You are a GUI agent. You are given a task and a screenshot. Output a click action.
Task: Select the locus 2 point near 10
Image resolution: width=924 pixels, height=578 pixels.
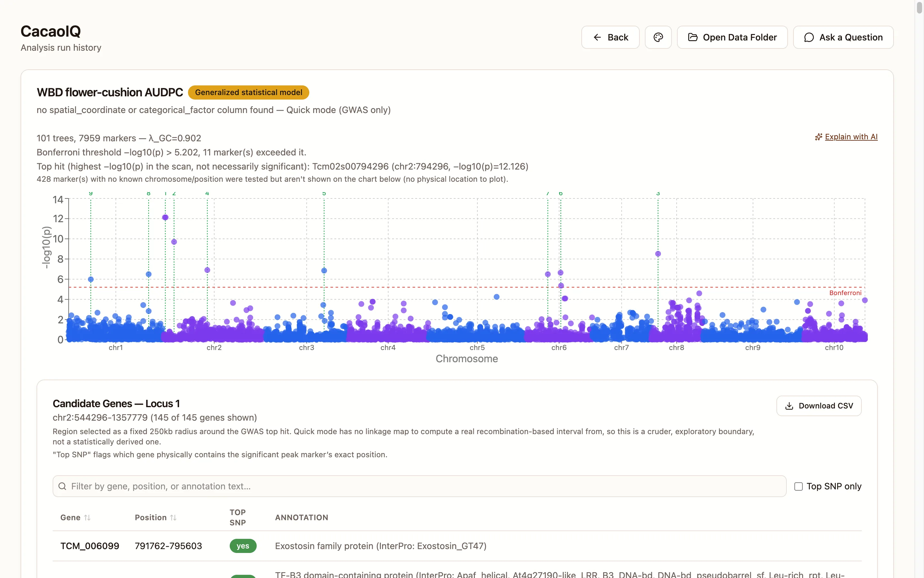point(174,241)
